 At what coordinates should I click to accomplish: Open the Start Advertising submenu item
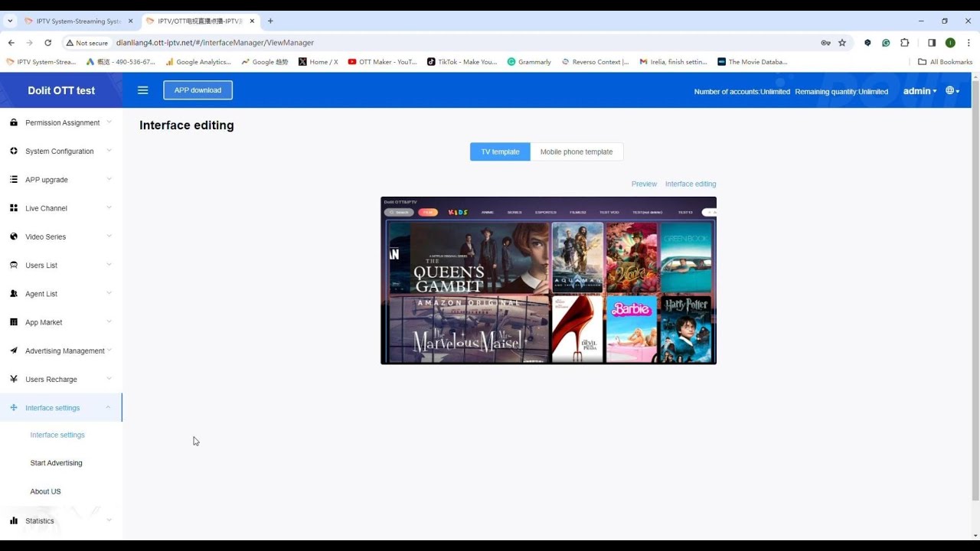(x=56, y=463)
